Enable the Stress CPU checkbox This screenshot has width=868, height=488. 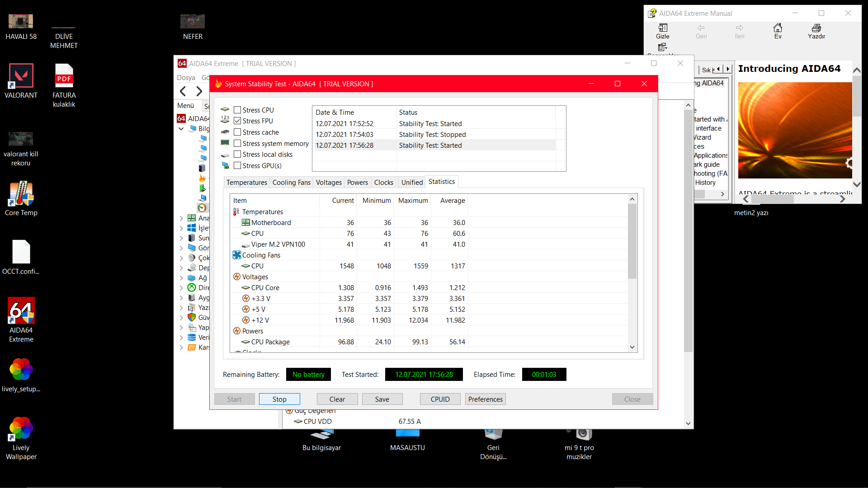[x=237, y=110]
